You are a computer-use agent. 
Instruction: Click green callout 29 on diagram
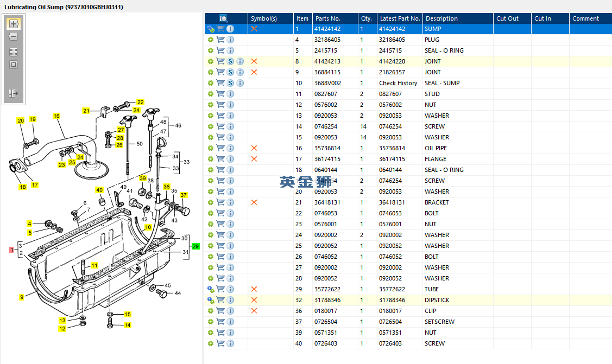tap(195, 246)
